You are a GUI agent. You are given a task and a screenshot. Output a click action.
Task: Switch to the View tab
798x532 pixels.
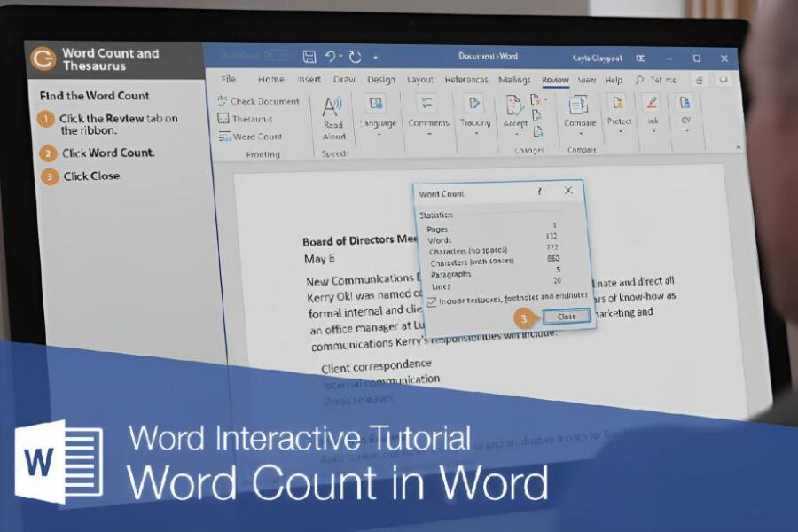point(587,80)
